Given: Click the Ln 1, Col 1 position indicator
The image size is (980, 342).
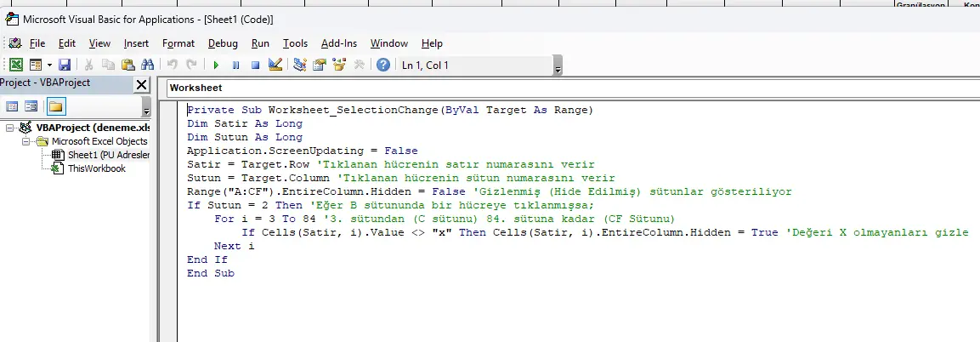Looking at the screenshot, I should click(425, 65).
